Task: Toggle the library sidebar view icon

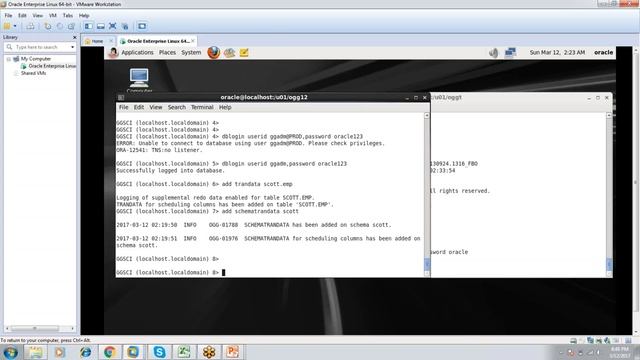Action: pos(88,26)
